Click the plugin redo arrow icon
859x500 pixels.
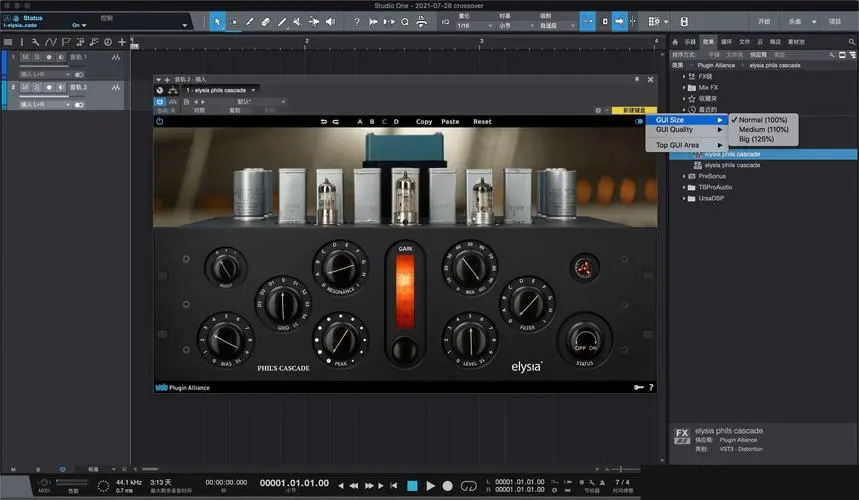(336, 122)
